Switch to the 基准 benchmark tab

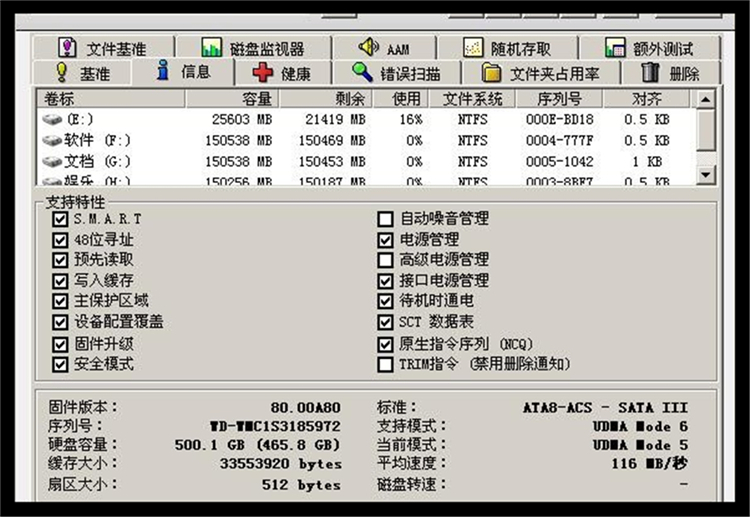point(83,73)
